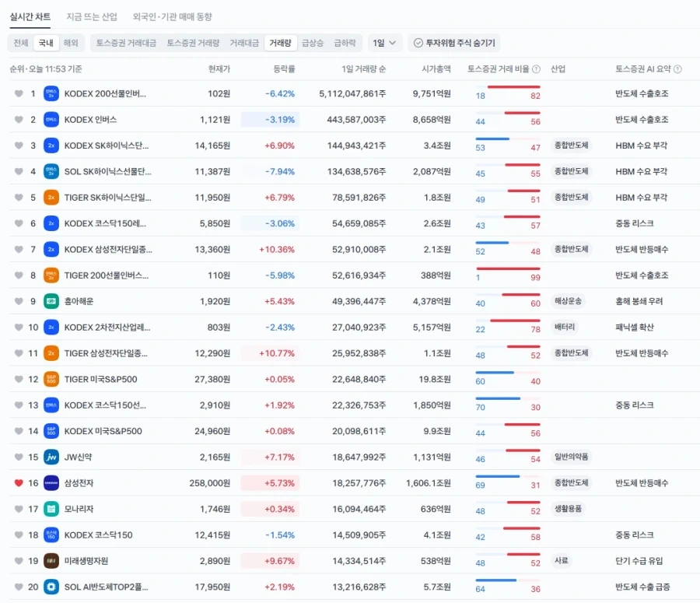Open the 1일 period dropdown

click(384, 43)
